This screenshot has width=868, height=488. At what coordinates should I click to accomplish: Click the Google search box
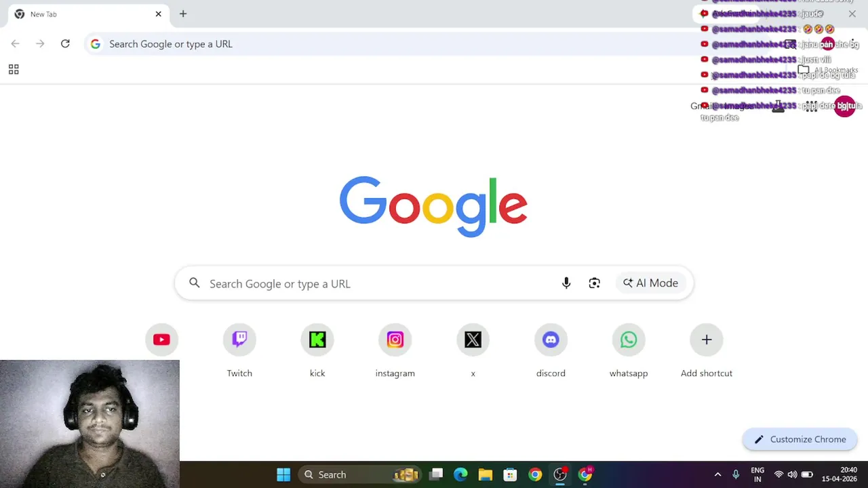pos(434,283)
